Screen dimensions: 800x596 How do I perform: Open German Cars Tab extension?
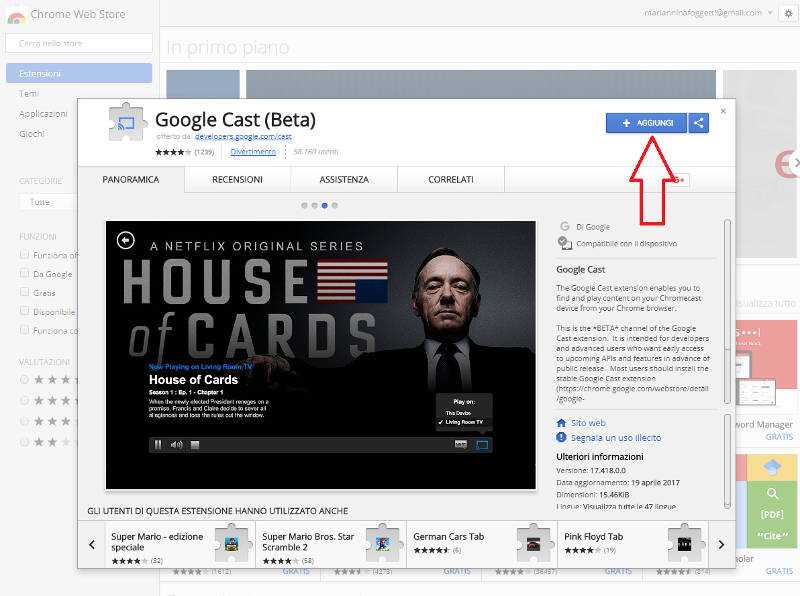pyautogui.click(x=448, y=536)
